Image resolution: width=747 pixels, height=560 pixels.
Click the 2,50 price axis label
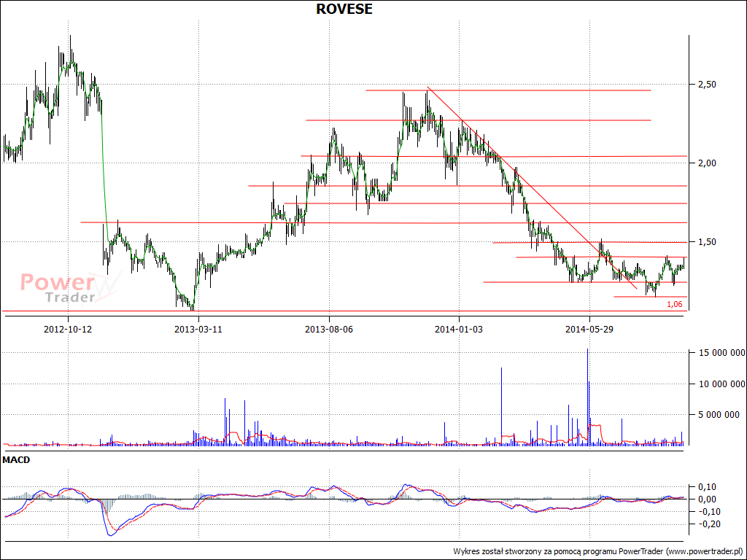point(706,85)
